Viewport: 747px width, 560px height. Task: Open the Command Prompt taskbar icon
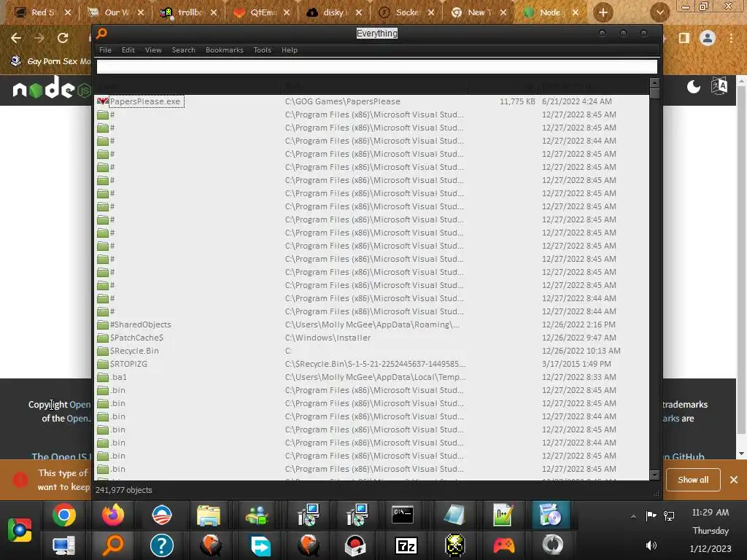[403, 516]
